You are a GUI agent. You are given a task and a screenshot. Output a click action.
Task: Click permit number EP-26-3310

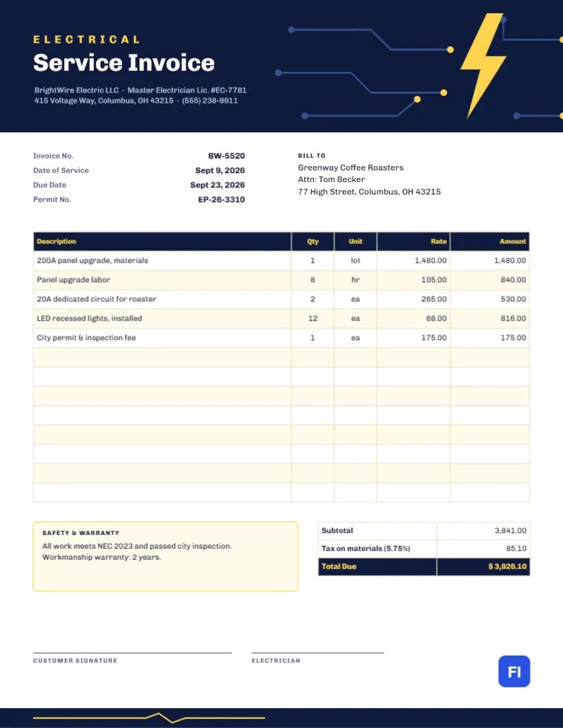tap(221, 200)
